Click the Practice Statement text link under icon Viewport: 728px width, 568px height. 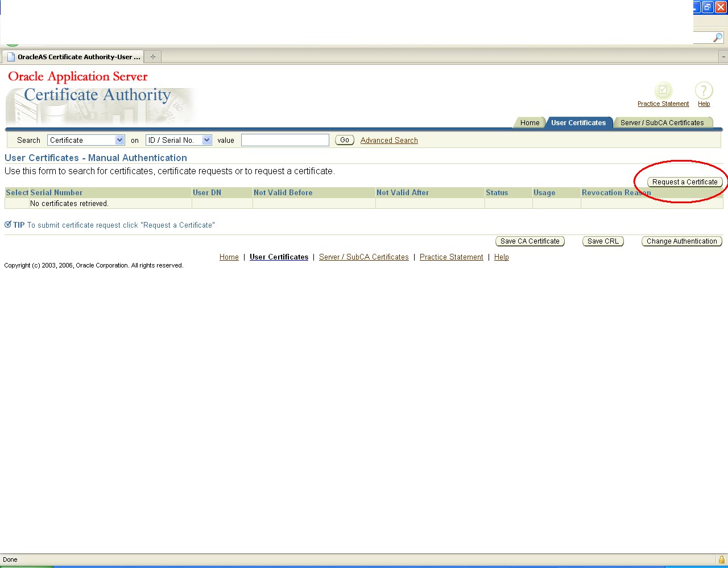pyautogui.click(x=663, y=104)
